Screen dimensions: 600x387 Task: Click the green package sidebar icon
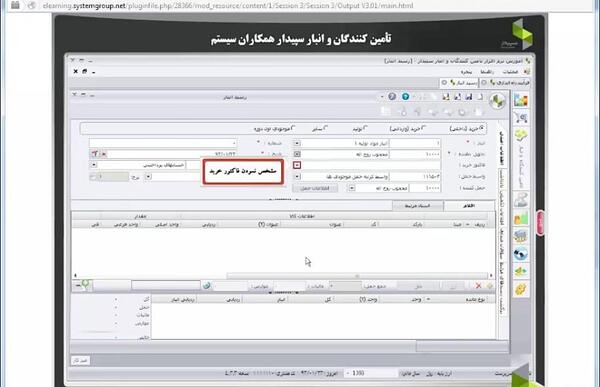[x=521, y=135]
